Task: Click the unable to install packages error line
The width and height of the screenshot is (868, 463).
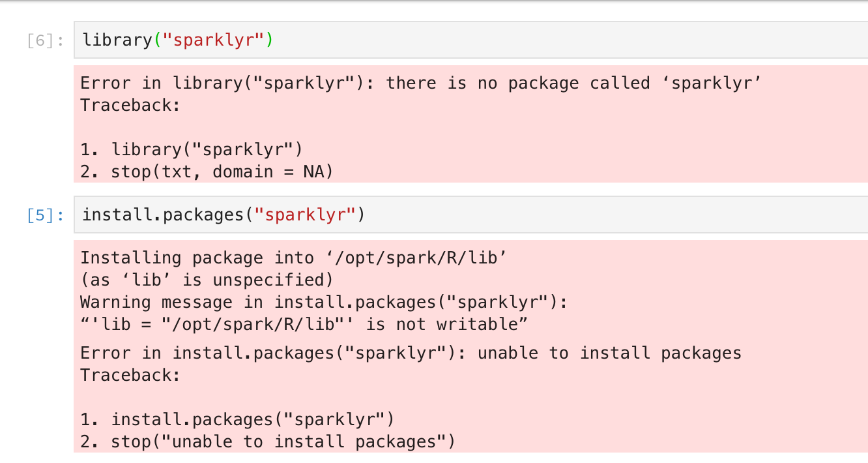Action: coord(411,352)
